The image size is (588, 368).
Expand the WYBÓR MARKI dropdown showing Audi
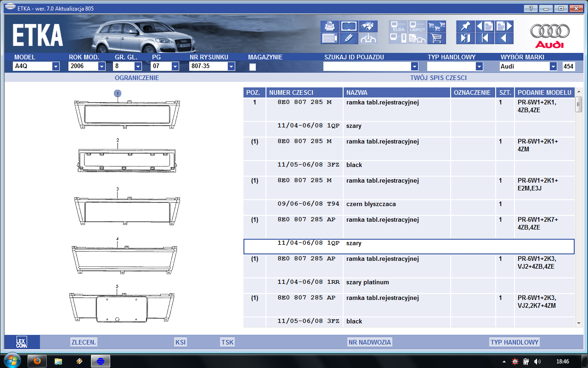click(x=553, y=66)
